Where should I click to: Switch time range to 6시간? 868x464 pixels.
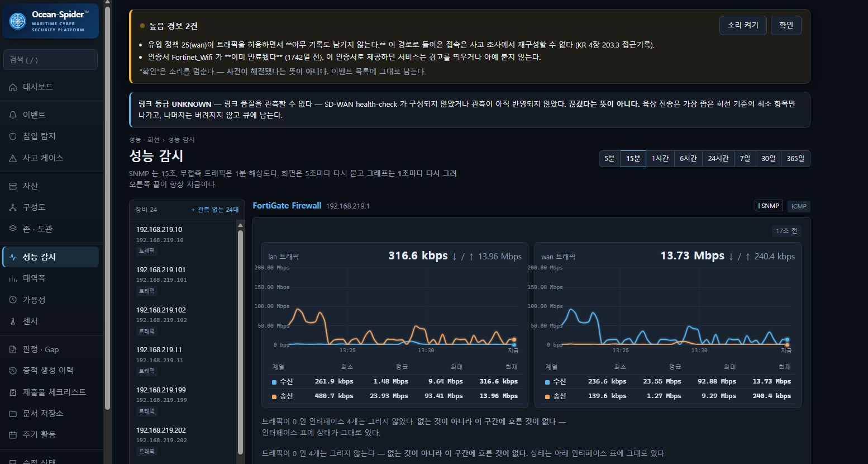click(x=688, y=159)
